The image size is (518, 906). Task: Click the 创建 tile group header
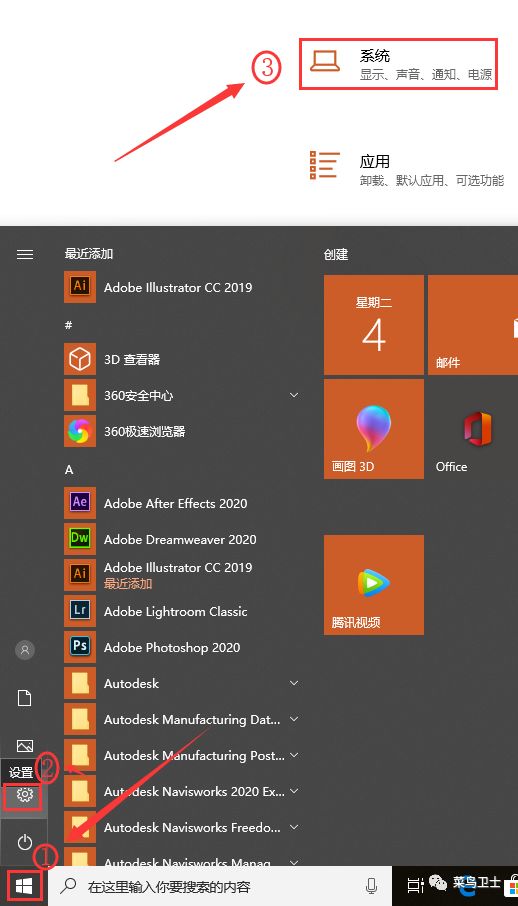point(336,254)
